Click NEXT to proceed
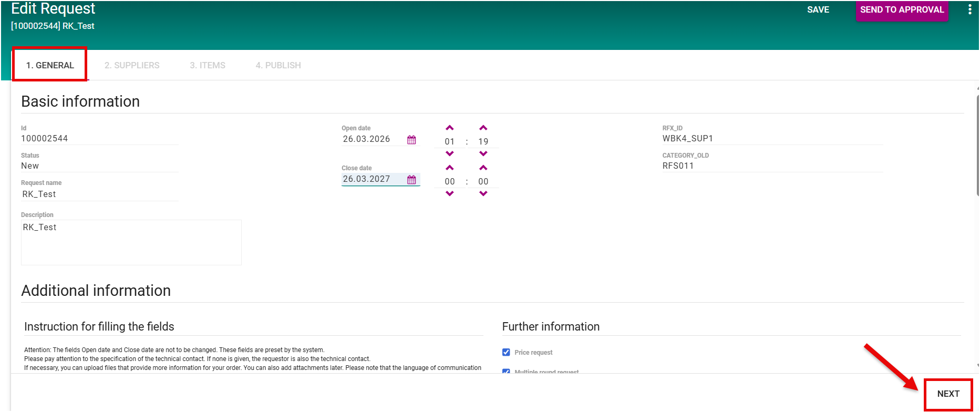 click(x=948, y=394)
